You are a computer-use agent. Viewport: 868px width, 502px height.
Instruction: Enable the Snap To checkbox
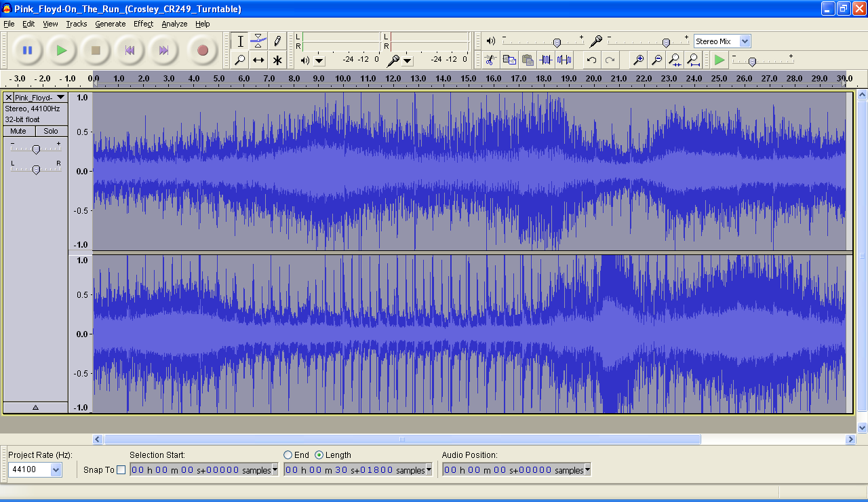(121, 469)
